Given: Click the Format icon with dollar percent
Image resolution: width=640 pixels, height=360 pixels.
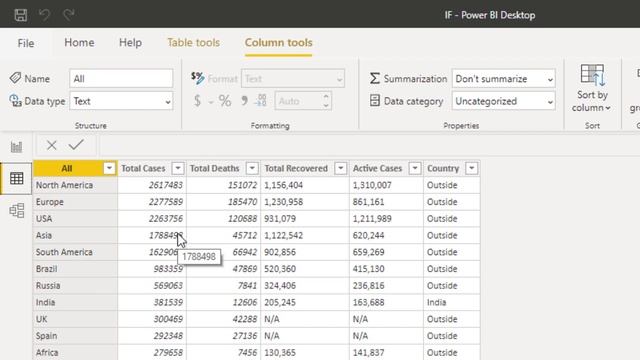Looking at the screenshot, I should pyautogui.click(x=198, y=78).
